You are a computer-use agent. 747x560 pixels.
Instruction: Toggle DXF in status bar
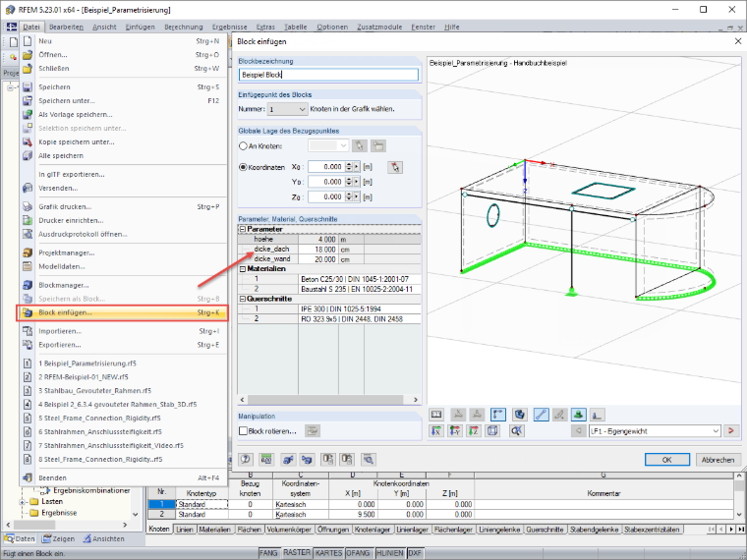[x=415, y=553]
